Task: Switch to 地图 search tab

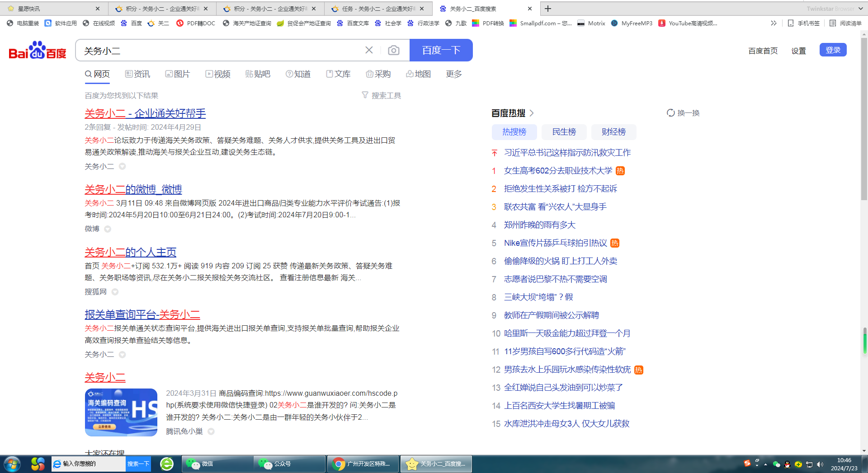Action: pyautogui.click(x=418, y=74)
